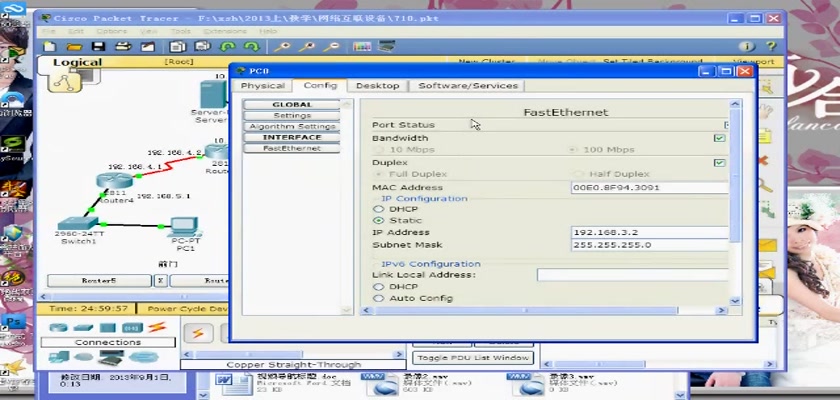The image size is (840, 400).
Task: Zoom out with the minus magnifier
Action: pyautogui.click(x=331, y=47)
